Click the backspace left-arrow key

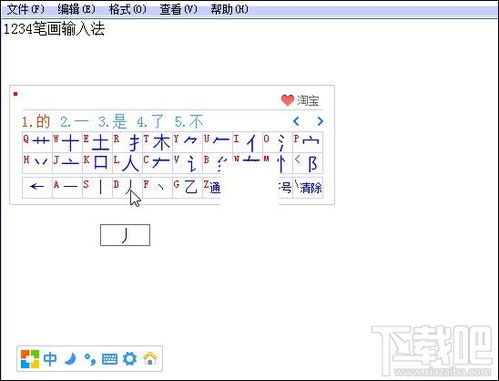[37, 188]
